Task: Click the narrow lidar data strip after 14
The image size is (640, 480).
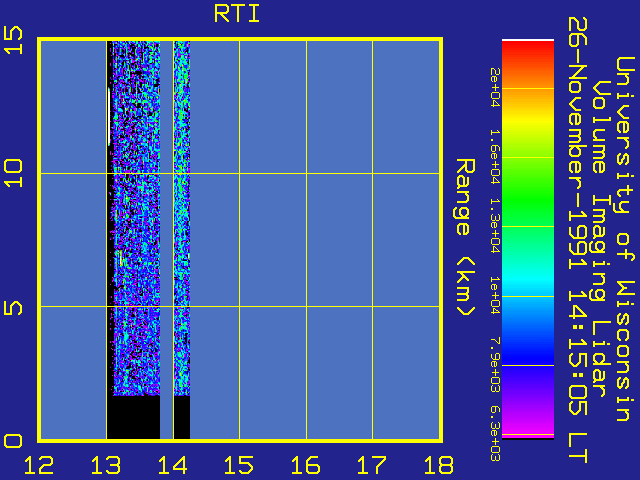Action: pos(182,218)
